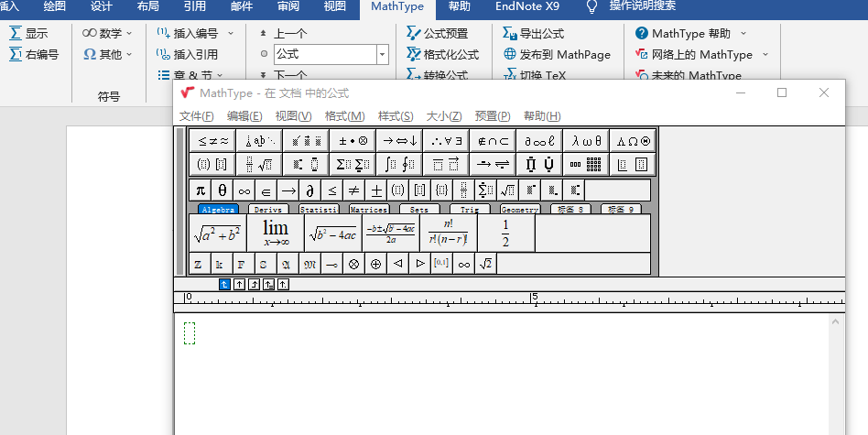Switch to the Geometry expression tab

(519, 209)
